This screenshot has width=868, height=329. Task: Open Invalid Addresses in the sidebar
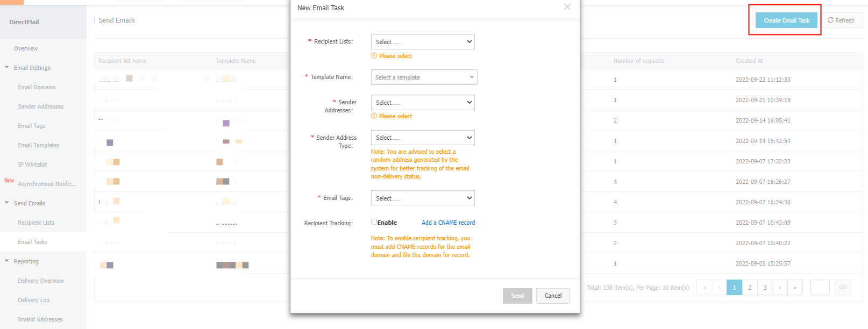pyautogui.click(x=40, y=319)
